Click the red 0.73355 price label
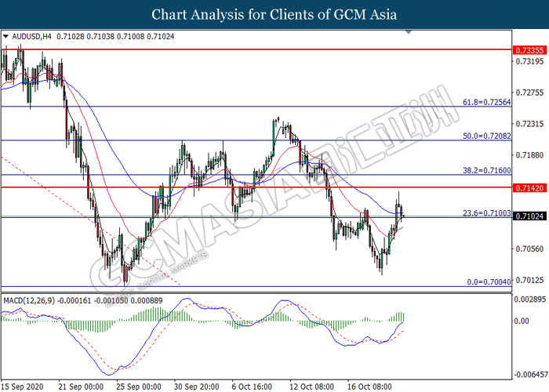Screen dimensions: 549x392 point(529,50)
